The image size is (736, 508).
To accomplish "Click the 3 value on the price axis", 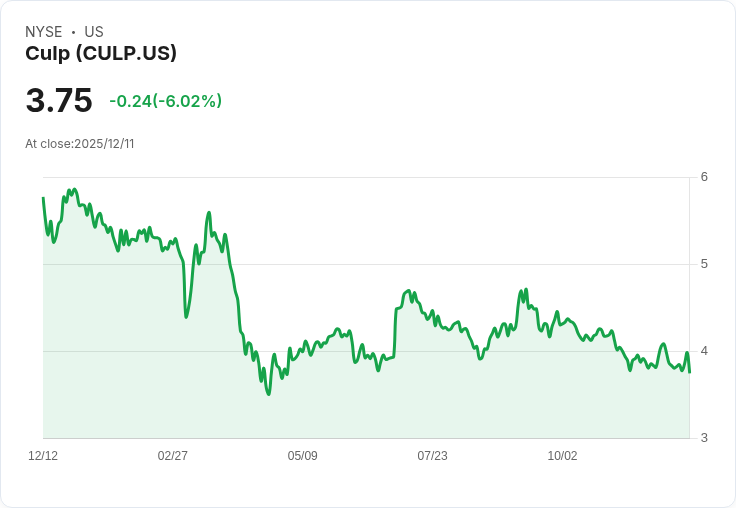I will tap(704, 438).
